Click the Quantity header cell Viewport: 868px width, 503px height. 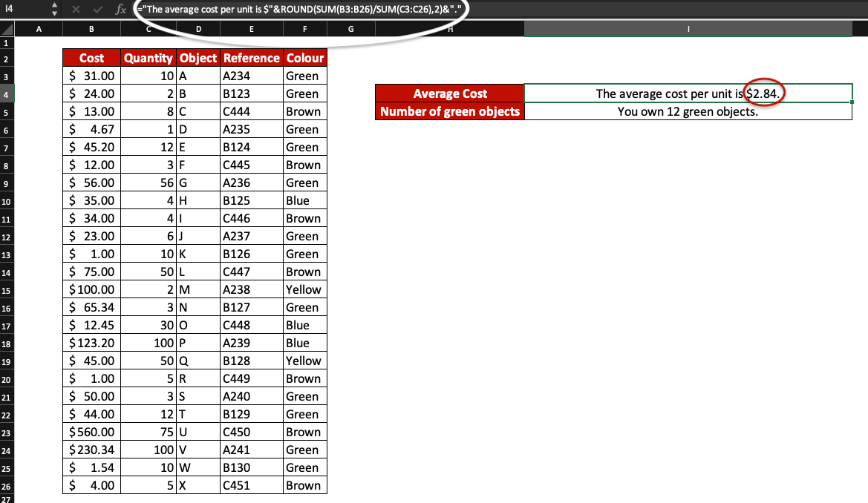coord(148,58)
